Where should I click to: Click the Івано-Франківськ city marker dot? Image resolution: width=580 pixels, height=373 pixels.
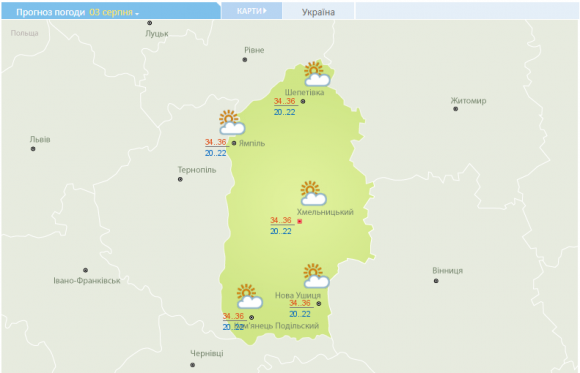pyautogui.click(x=85, y=270)
